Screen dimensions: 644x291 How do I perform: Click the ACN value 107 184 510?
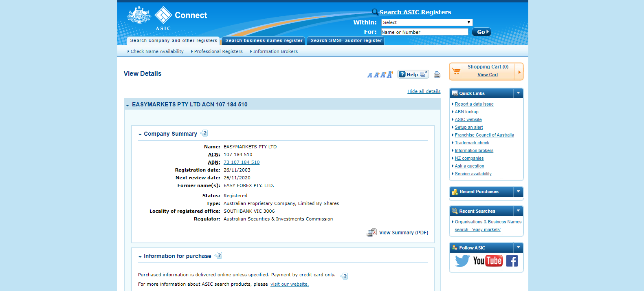(x=238, y=154)
